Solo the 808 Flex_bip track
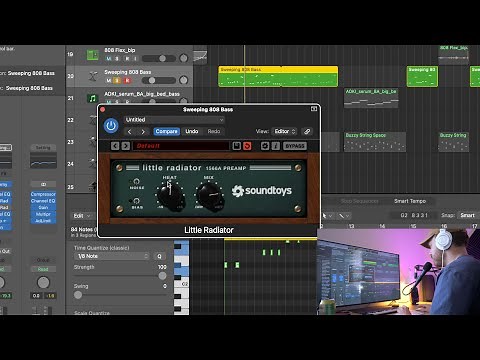The width and height of the screenshot is (480, 360). coord(117,59)
